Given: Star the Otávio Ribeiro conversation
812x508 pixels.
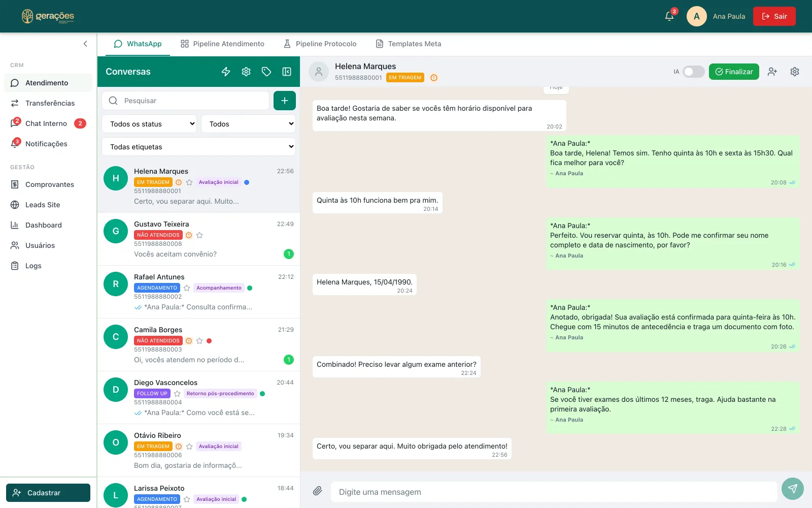Looking at the screenshot, I should point(189,447).
